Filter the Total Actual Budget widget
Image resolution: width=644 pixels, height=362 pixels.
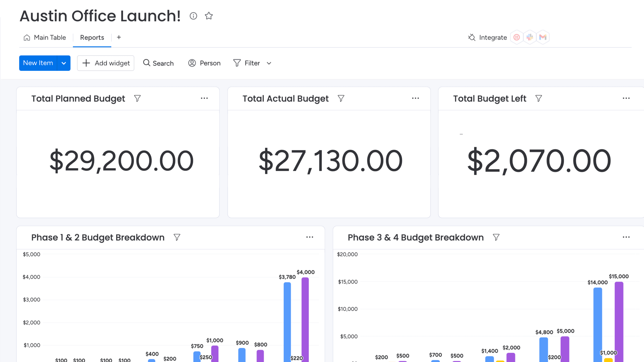341,99
